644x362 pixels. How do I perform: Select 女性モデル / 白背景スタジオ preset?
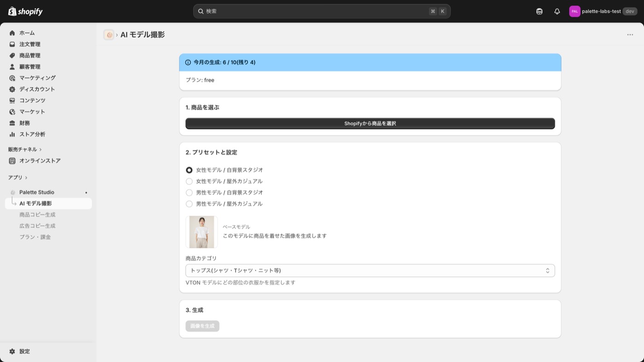coord(189,170)
